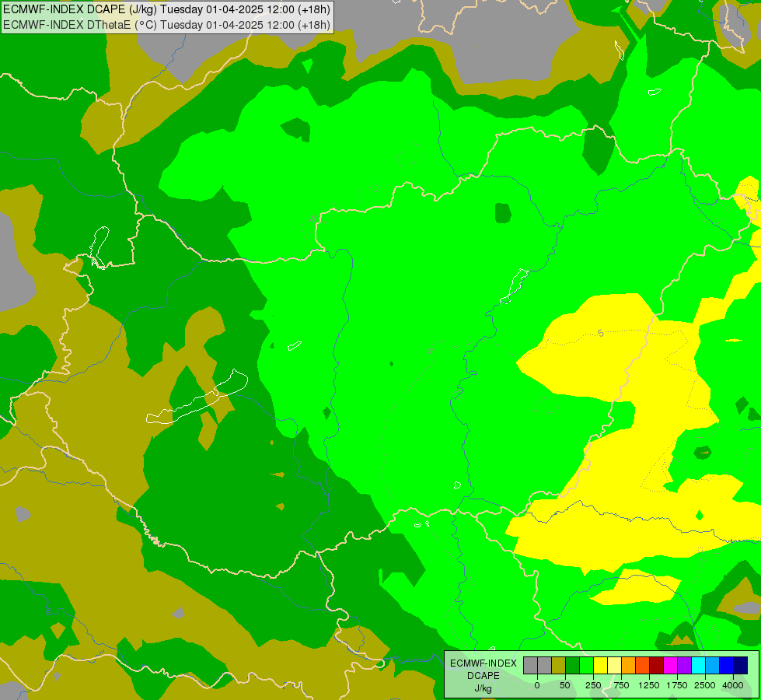Click the DCAPE title line at top

(166, 9)
